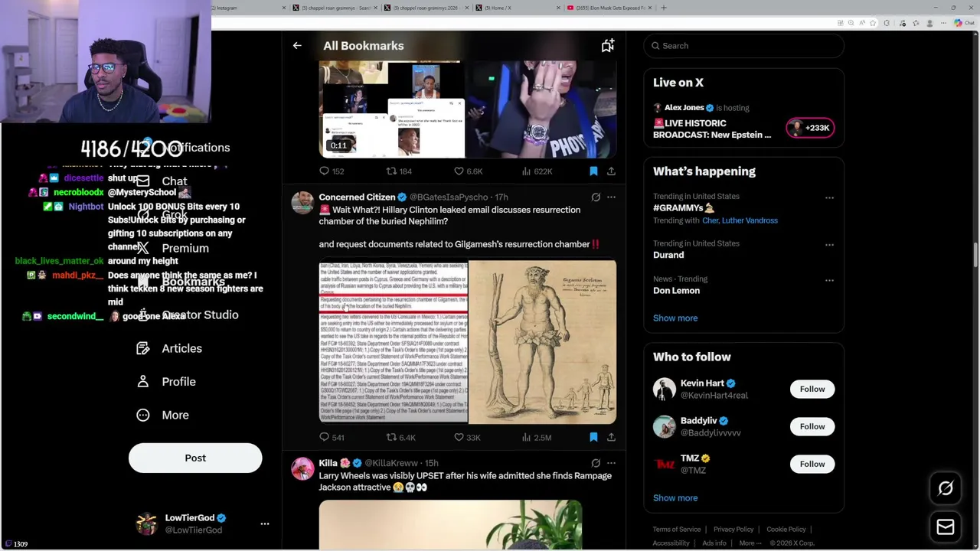Open more options on the Killa post
Image resolution: width=980 pixels, height=551 pixels.
611,463
